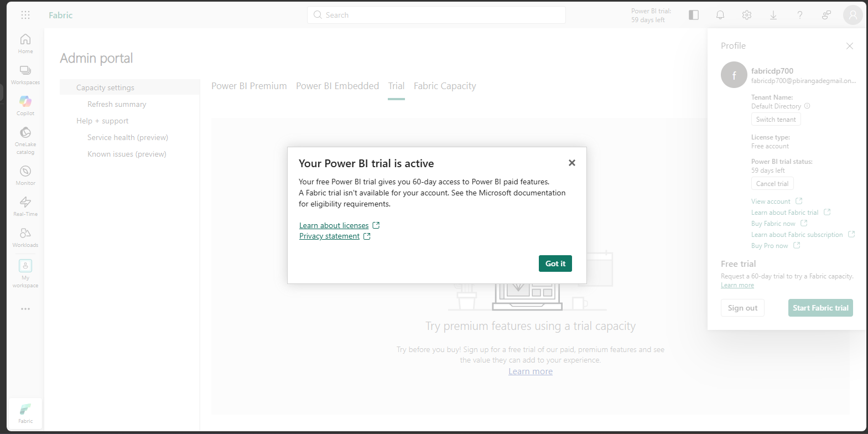Go to Home in the left navigation
Image resolution: width=868 pixels, height=434 pixels.
[25, 43]
